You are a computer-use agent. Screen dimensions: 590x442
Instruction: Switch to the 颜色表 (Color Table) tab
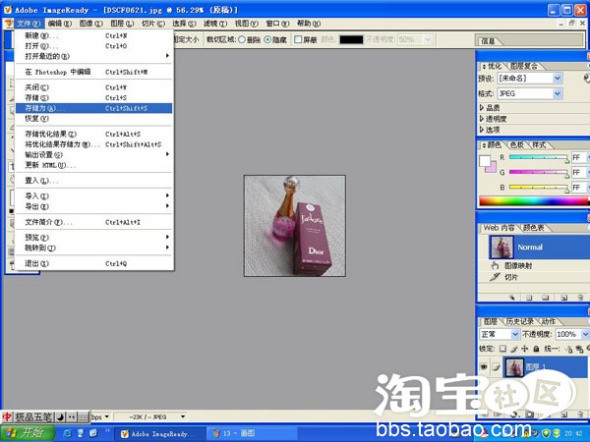click(x=533, y=228)
